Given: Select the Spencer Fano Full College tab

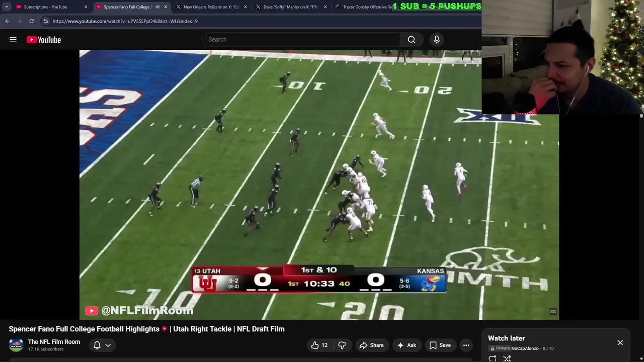Looking at the screenshot, I should click(x=127, y=7).
